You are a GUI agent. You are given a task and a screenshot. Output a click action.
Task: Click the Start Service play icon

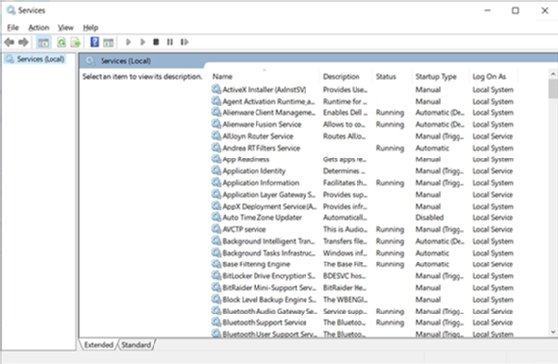128,42
